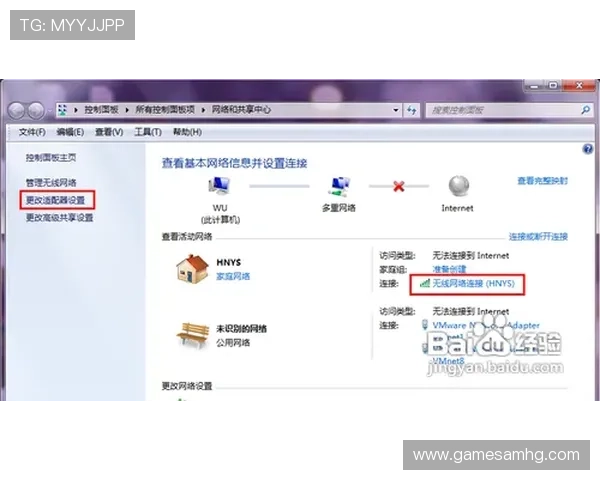Select the Internet globe icon
This screenshot has height=480, width=600.
(458, 186)
